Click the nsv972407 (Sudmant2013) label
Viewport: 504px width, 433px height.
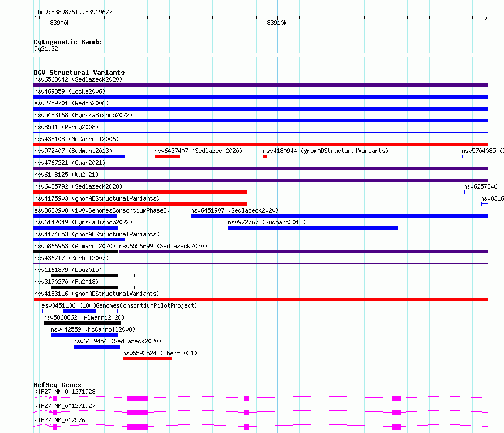point(73,151)
